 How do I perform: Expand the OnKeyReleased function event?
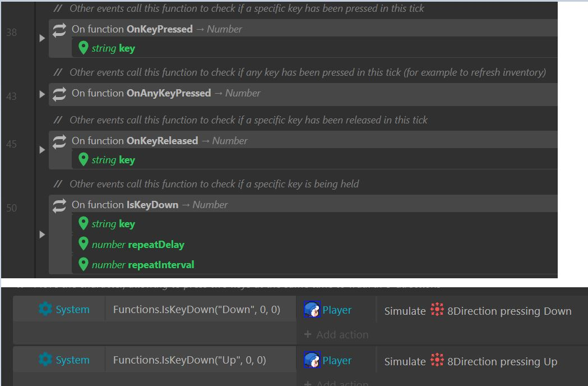coord(42,150)
